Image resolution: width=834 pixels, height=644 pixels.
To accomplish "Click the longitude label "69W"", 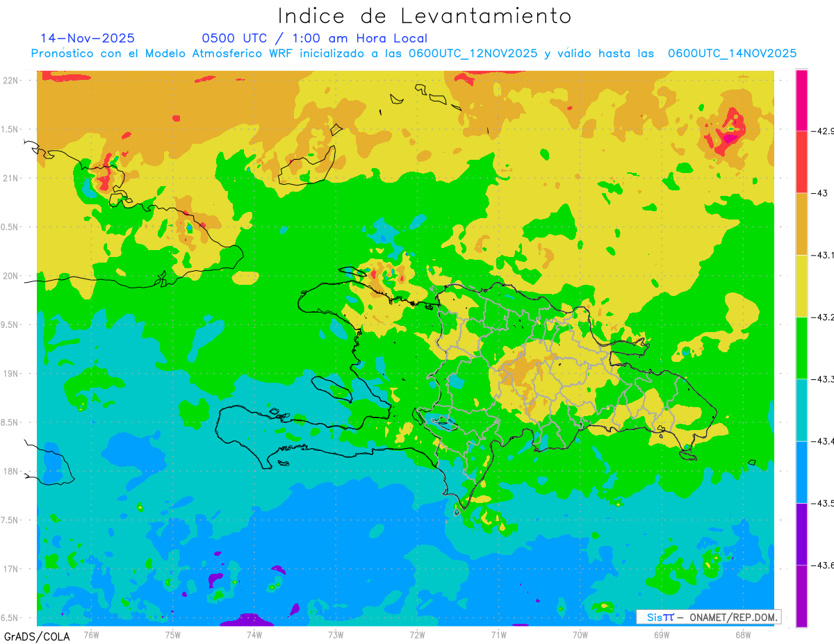I will [x=662, y=634].
